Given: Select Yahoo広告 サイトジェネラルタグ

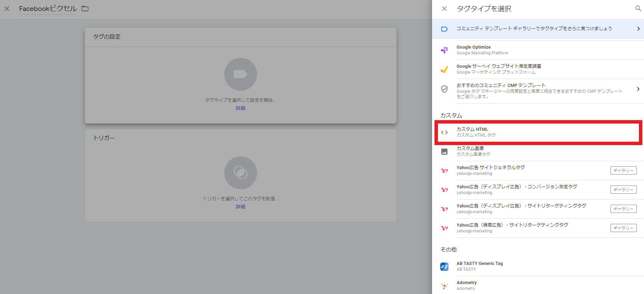Looking at the screenshot, I should [x=538, y=170].
